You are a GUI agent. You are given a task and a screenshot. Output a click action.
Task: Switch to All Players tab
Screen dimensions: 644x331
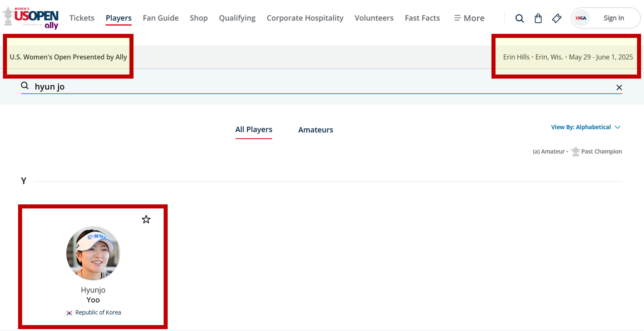253,130
